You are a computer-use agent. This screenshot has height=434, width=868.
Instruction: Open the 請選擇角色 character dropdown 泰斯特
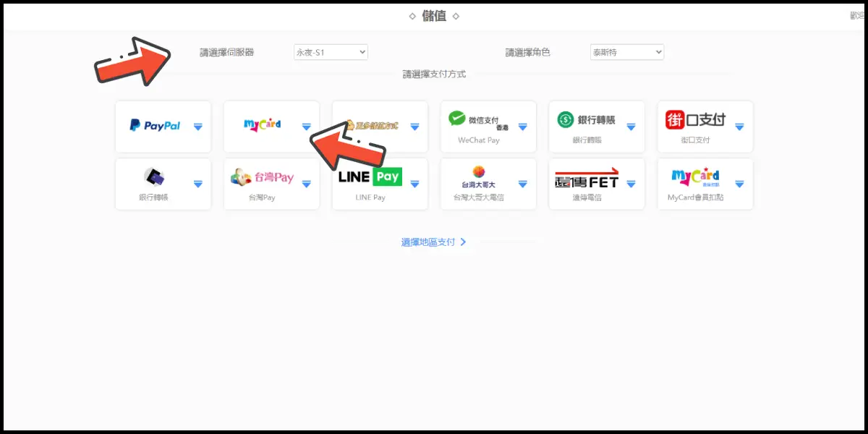627,52
